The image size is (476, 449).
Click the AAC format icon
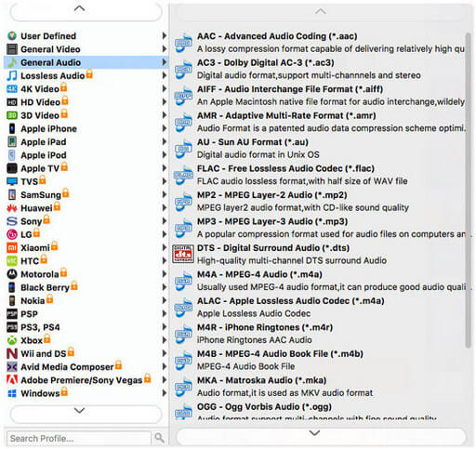point(183,43)
